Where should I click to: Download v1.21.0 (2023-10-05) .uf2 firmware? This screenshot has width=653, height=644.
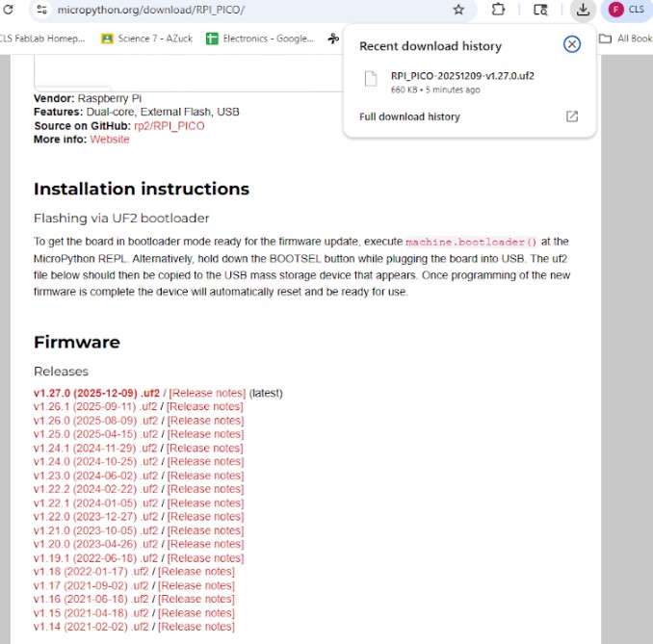(x=95, y=530)
